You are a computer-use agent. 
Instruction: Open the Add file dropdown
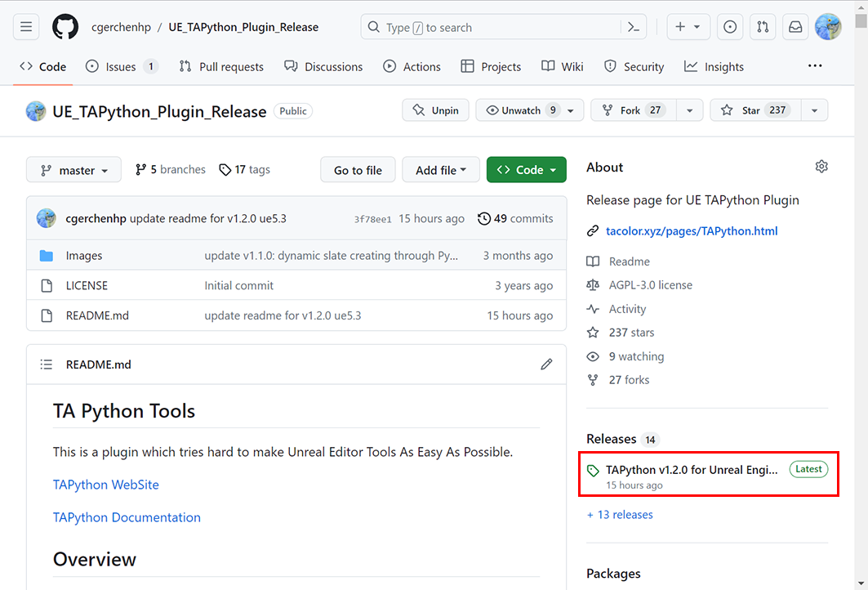[441, 170]
